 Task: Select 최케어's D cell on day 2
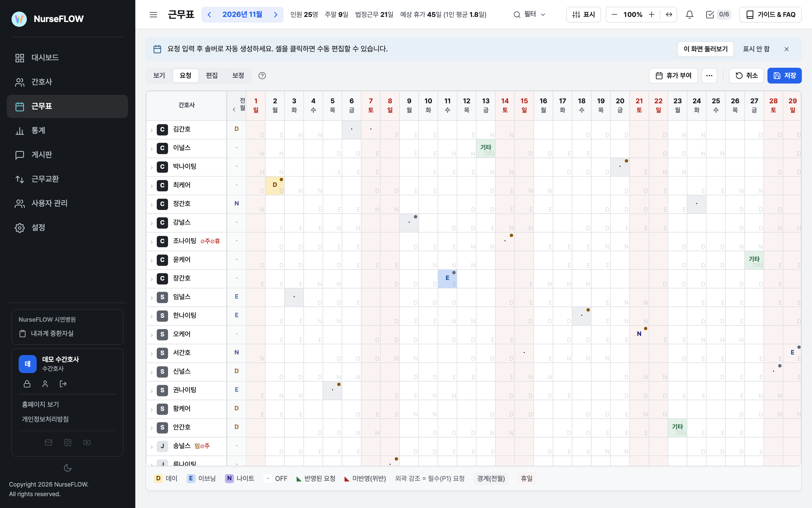[275, 185]
